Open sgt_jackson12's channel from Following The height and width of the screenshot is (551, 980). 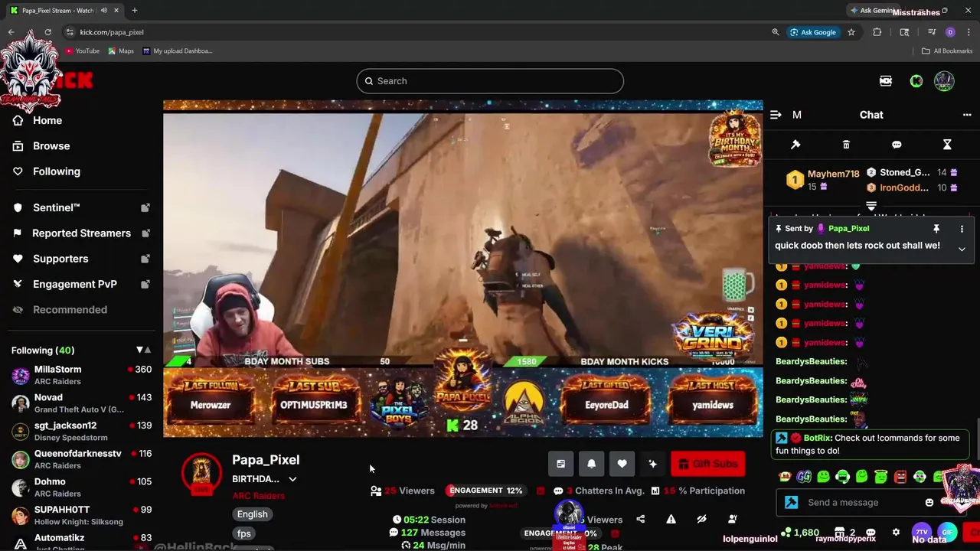80,432
